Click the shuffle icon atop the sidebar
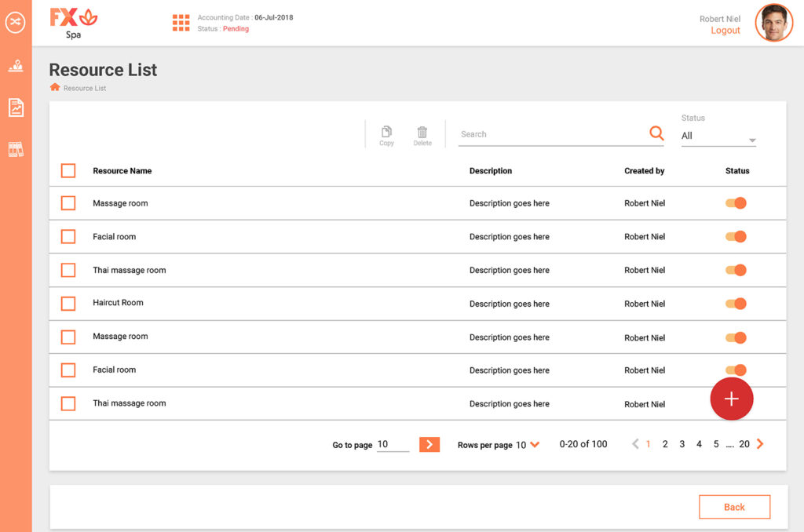Image resolution: width=804 pixels, height=532 pixels. pyautogui.click(x=16, y=23)
